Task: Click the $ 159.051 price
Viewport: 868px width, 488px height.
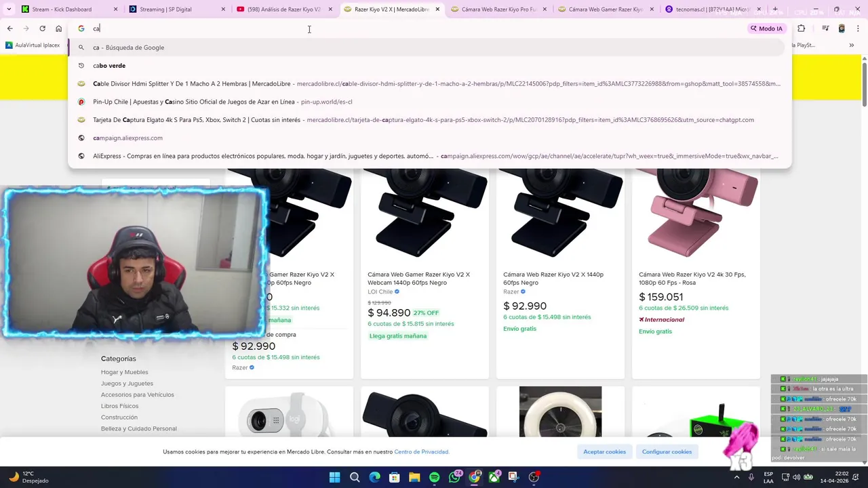Action: coord(660,297)
